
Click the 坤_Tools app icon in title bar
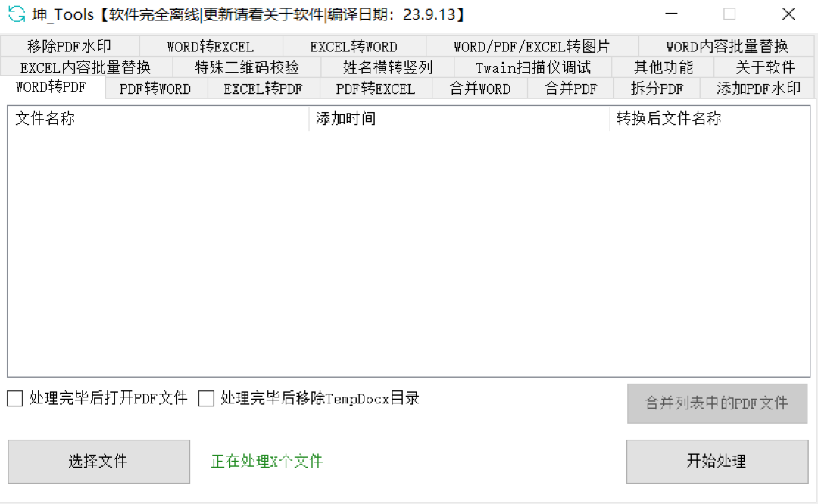pos(17,14)
